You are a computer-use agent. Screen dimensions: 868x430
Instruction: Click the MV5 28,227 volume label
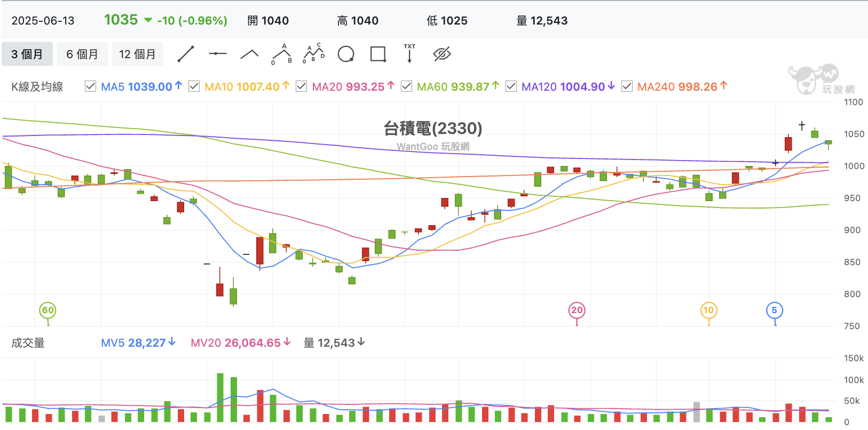pyautogui.click(x=138, y=343)
